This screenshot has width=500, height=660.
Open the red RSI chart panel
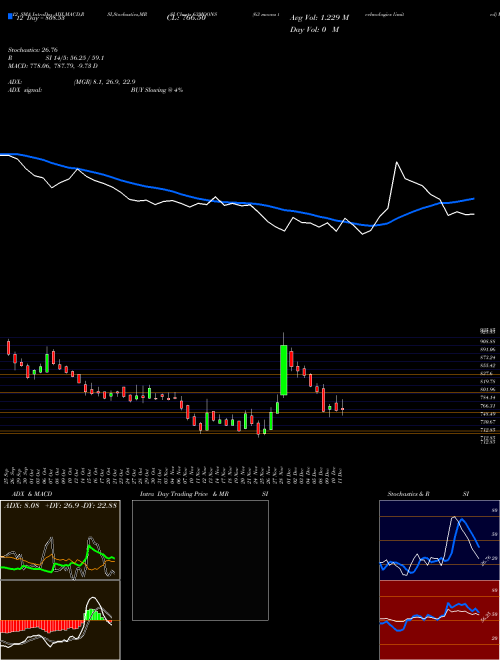pos(439,620)
